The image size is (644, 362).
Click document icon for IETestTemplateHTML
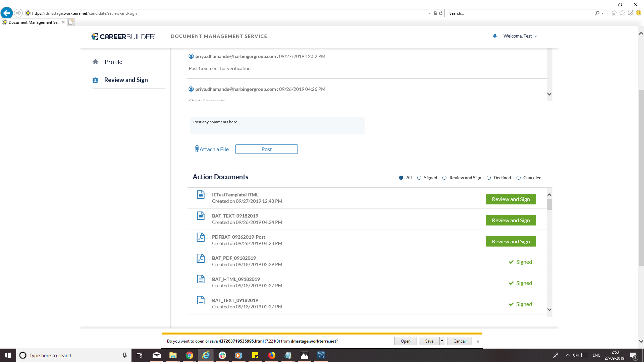coord(201,195)
